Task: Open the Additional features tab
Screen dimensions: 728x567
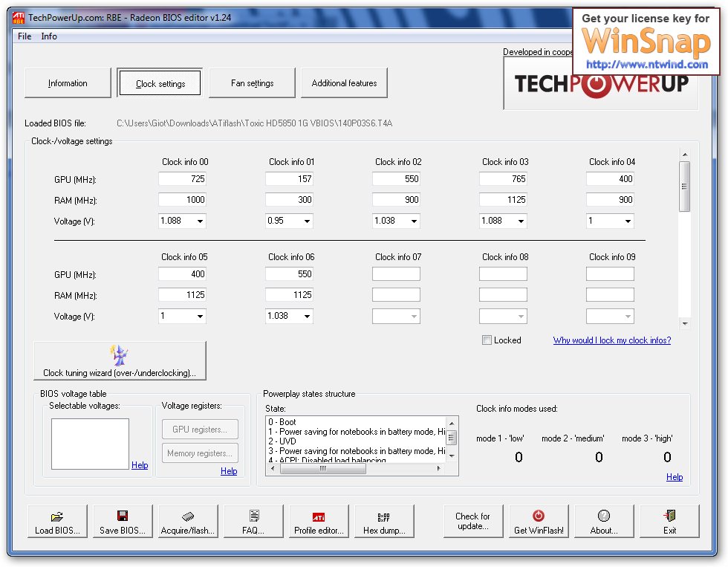Action: click(344, 83)
